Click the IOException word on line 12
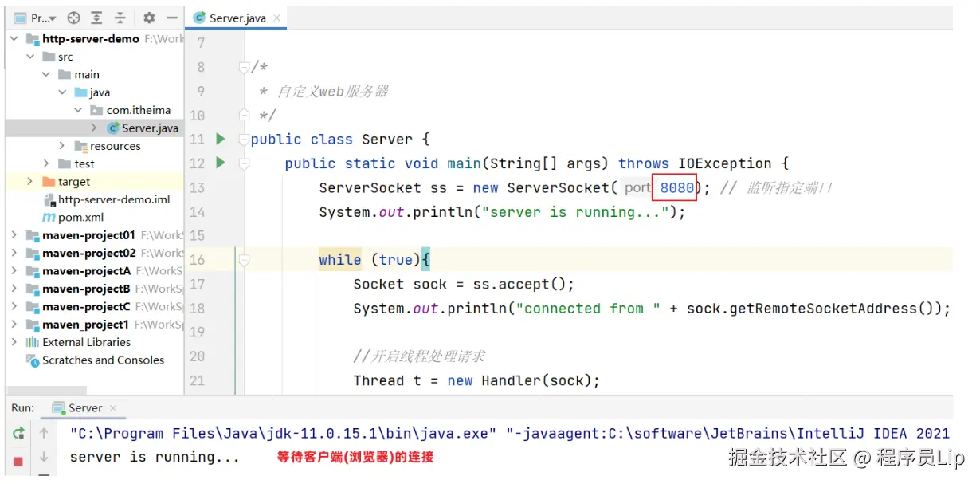 [x=725, y=163]
